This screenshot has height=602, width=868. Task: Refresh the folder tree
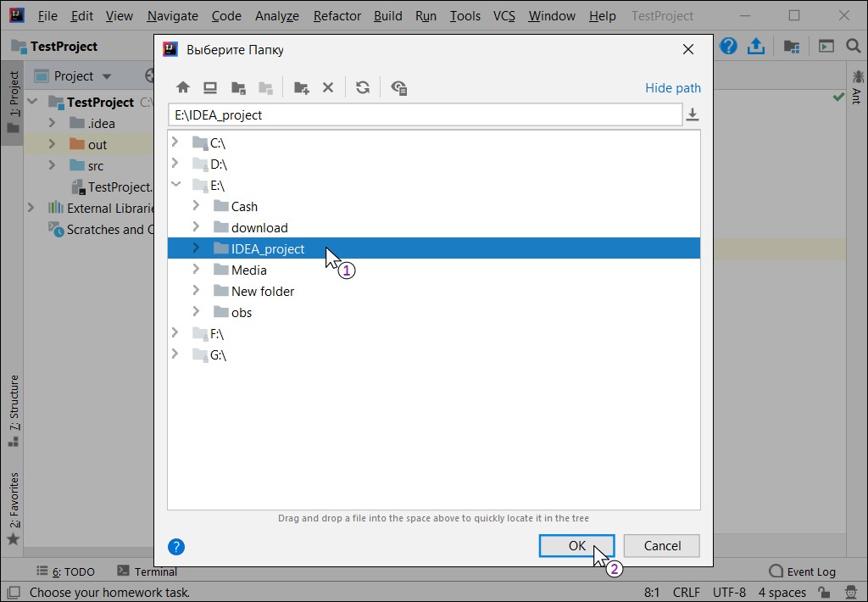[363, 87]
